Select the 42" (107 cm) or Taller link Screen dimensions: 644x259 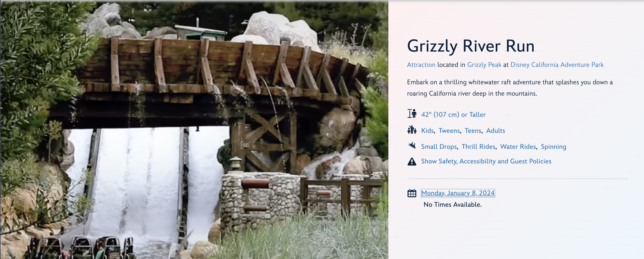pyautogui.click(x=453, y=114)
